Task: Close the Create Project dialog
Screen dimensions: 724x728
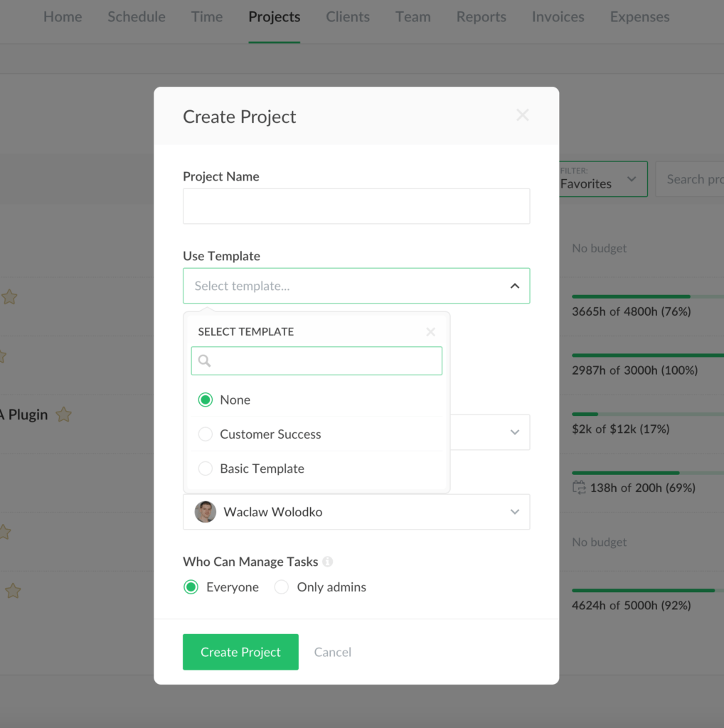Action: tap(523, 114)
